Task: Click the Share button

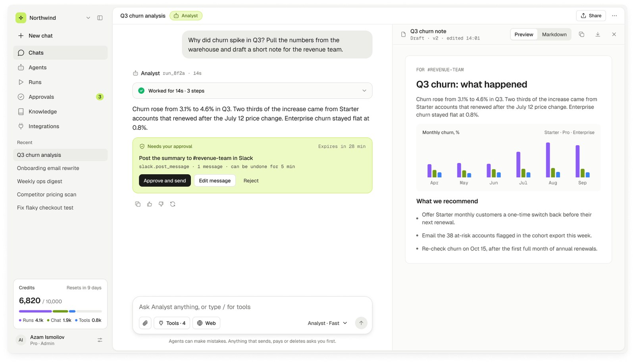Action: pyautogui.click(x=591, y=16)
